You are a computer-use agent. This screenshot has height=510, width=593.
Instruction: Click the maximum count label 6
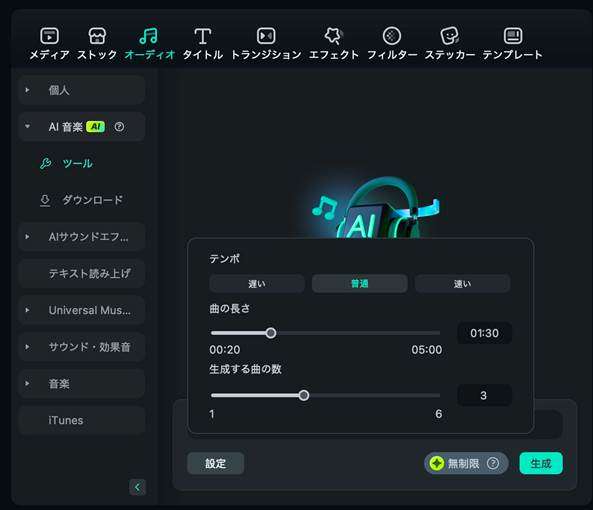coord(438,414)
